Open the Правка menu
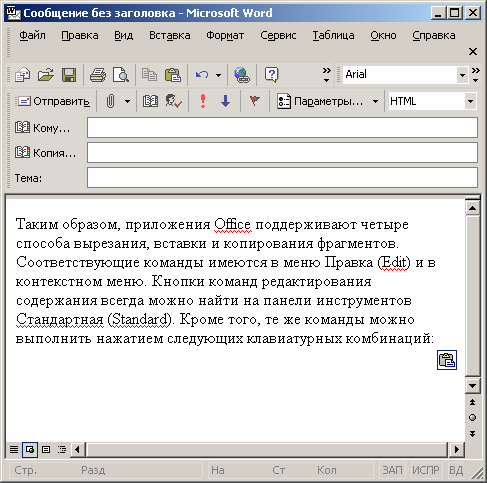Screen dimensions: 487x483 (80, 35)
